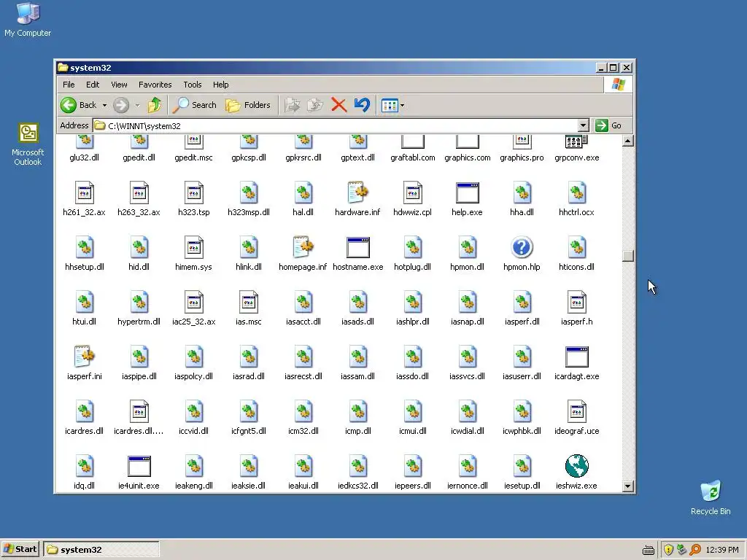Select the icardagt.exe file icon
This screenshot has height=560, width=747.
coord(576,357)
